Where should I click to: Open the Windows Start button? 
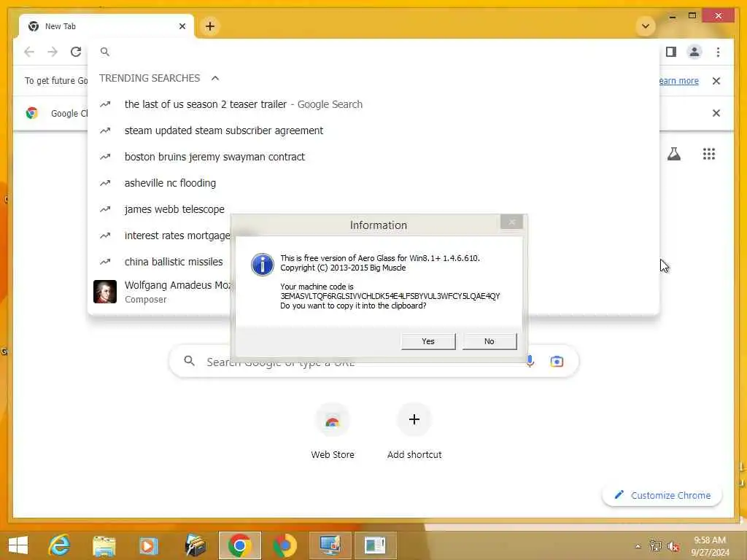point(18,545)
